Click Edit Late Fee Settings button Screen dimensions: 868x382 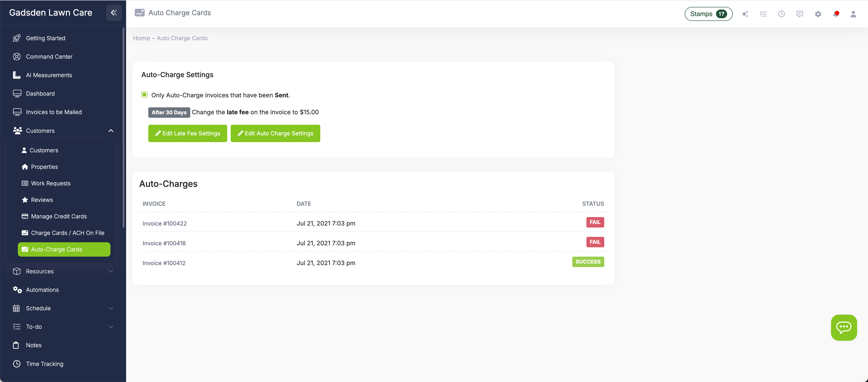coord(187,133)
